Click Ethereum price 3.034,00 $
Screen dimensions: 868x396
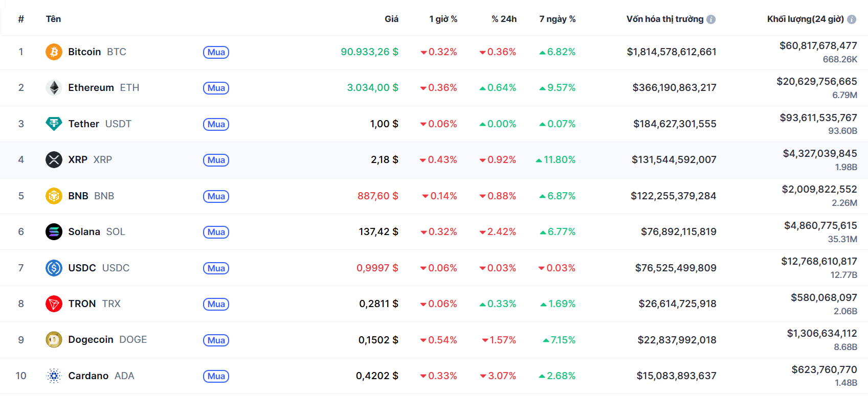[372, 87]
